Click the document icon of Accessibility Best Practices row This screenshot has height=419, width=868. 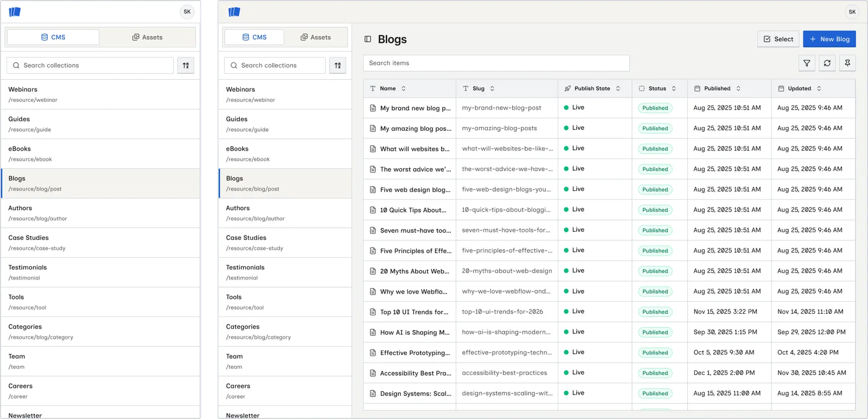pyautogui.click(x=373, y=373)
